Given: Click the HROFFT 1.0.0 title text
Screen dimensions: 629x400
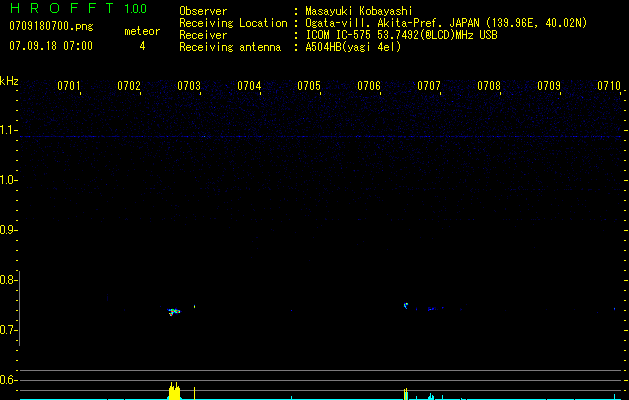Looking at the screenshot, I should coord(78,8).
